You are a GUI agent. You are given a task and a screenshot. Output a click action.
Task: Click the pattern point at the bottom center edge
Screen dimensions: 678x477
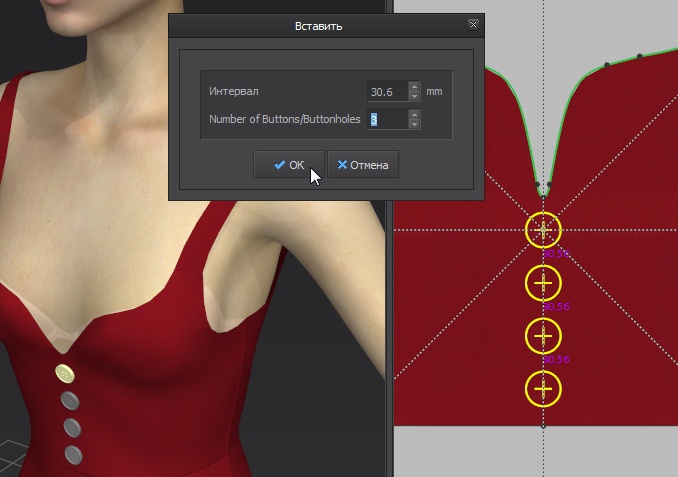(543, 425)
